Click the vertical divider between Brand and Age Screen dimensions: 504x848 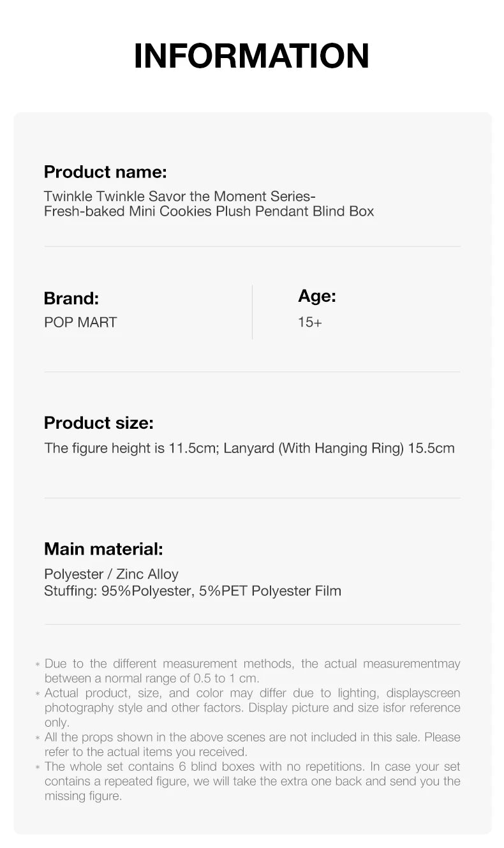coord(252,312)
